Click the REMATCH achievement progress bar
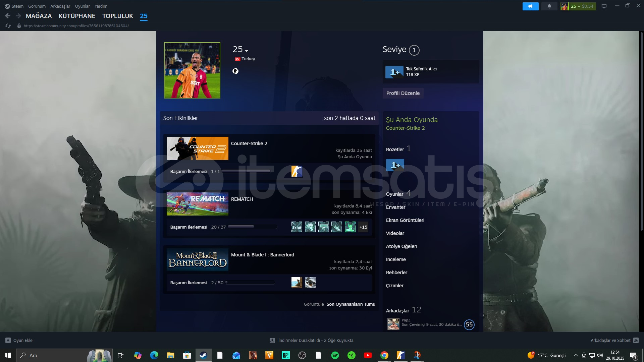 pyautogui.click(x=252, y=227)
